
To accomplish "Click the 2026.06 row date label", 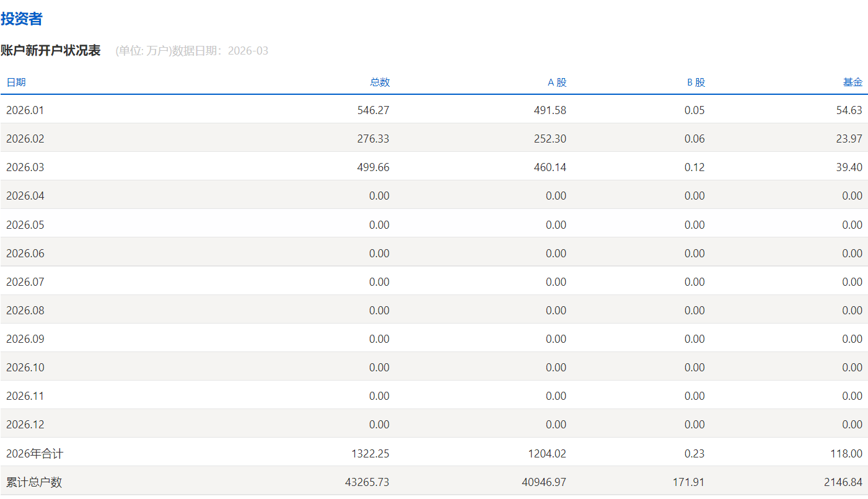I will click(25, 253).
